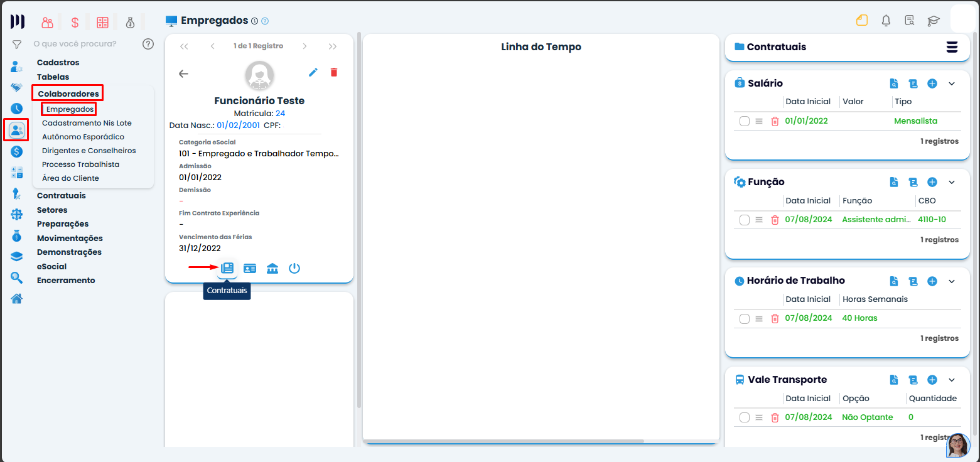Tick the Horário de Trabalho row checkbox
The image size is (980, 462).
pyautogui.click(x=745, y=318)
